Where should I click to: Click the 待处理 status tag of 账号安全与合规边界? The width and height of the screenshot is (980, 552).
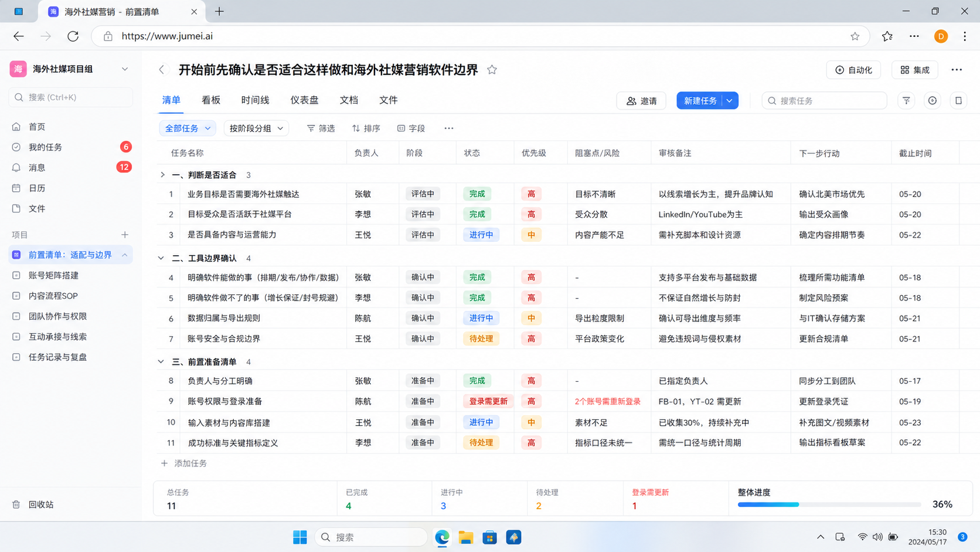pos(481,339)
